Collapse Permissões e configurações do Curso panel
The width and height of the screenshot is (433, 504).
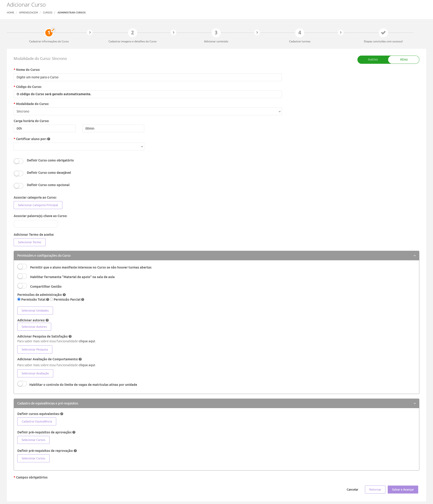point(414,256)
